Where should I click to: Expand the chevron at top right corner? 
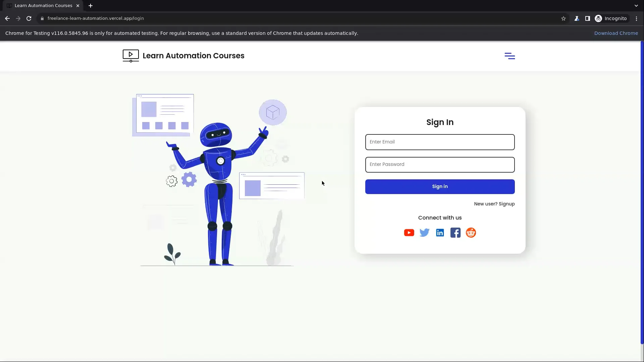636,5
